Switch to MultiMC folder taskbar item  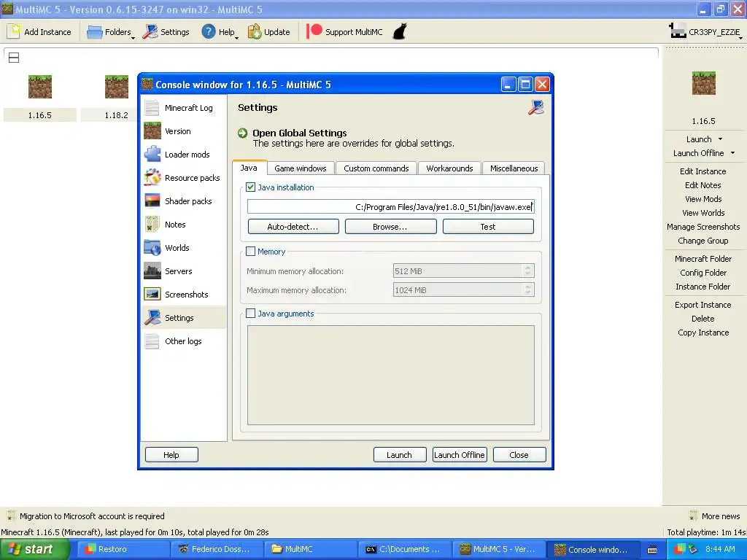point(309,549)
